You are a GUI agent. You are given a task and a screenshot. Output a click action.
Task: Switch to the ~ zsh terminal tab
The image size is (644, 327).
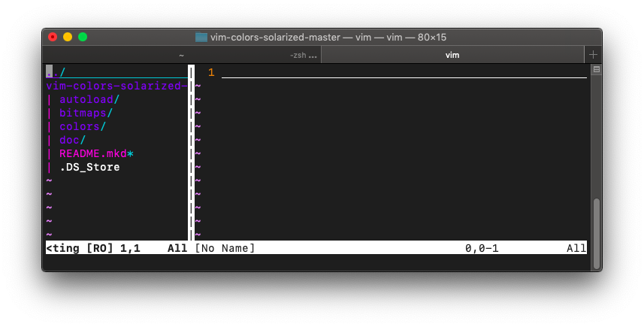coord(181,55)
